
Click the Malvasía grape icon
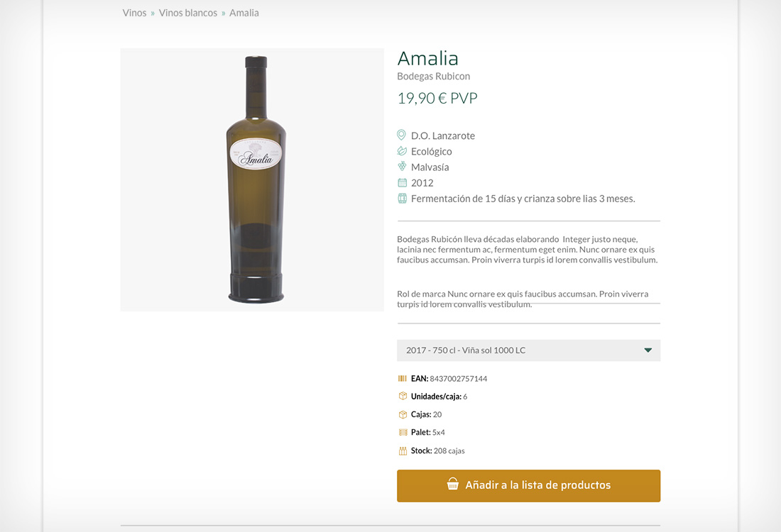(402, 167)
